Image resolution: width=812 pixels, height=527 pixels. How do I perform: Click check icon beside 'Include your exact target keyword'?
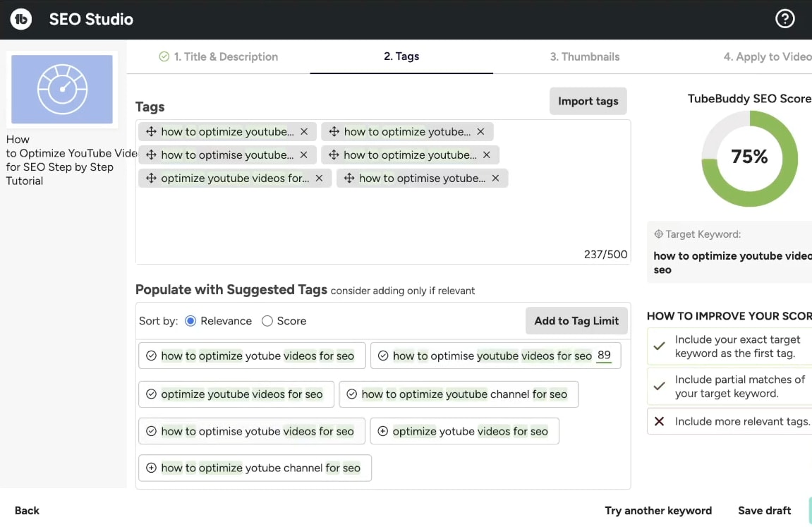(x=659, y=346)
